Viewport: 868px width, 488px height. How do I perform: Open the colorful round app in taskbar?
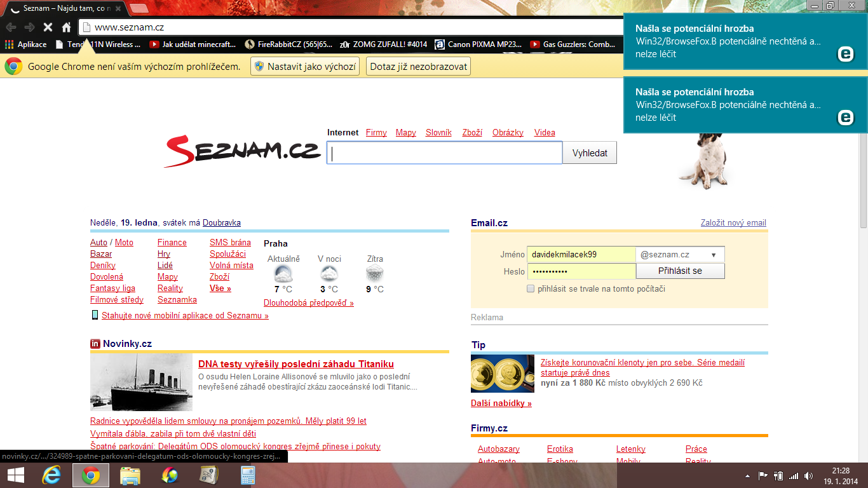click(x=170, y=475)
